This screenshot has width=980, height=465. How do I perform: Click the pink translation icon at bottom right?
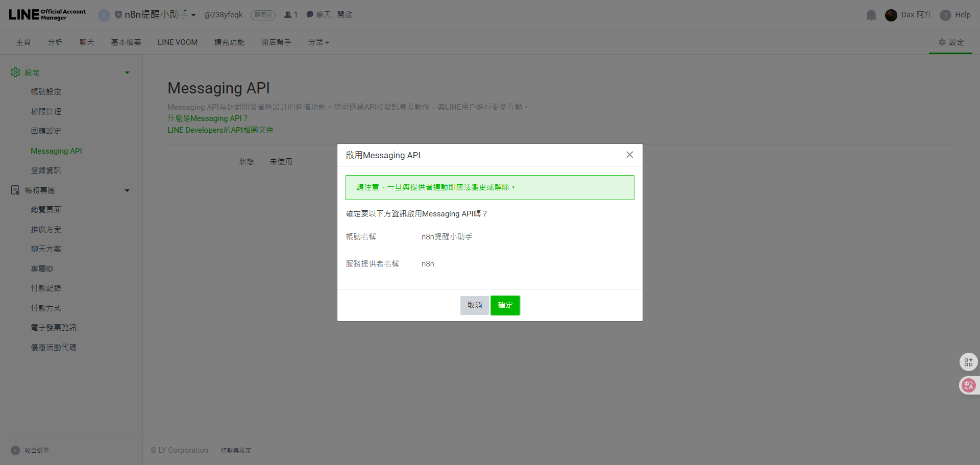[969, 385]
